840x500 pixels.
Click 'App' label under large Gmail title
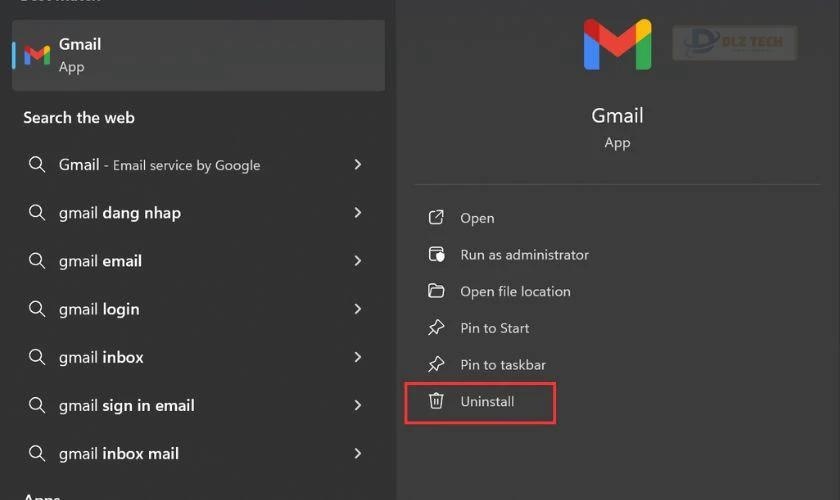point(617,143)
